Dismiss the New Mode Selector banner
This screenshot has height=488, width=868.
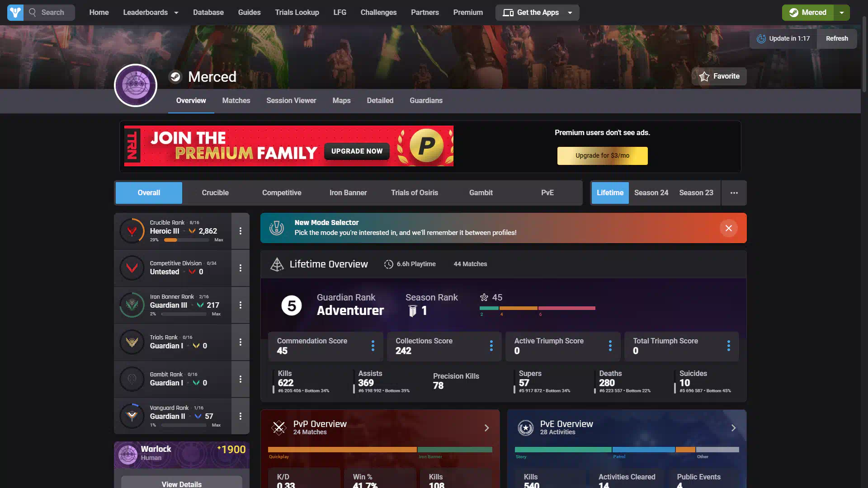(x=729, y=228)
